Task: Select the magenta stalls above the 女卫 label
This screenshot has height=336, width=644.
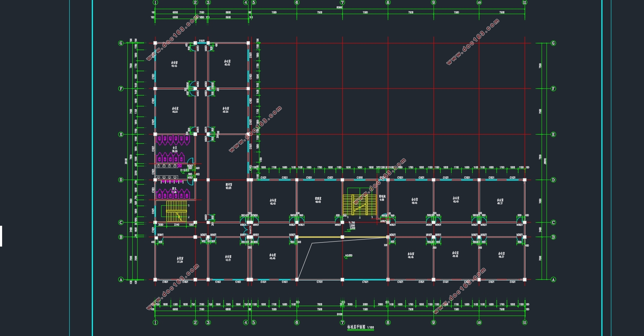Action: (x=173, y=140)
